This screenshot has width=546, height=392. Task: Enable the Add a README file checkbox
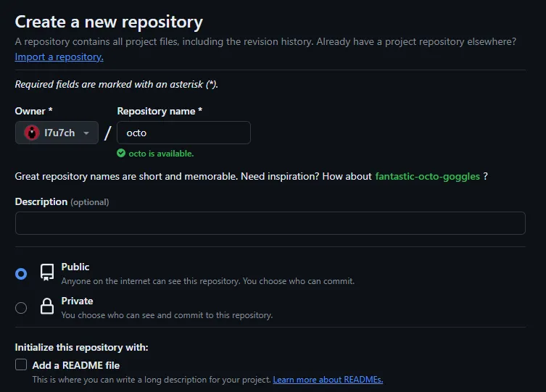click(21, 364)
